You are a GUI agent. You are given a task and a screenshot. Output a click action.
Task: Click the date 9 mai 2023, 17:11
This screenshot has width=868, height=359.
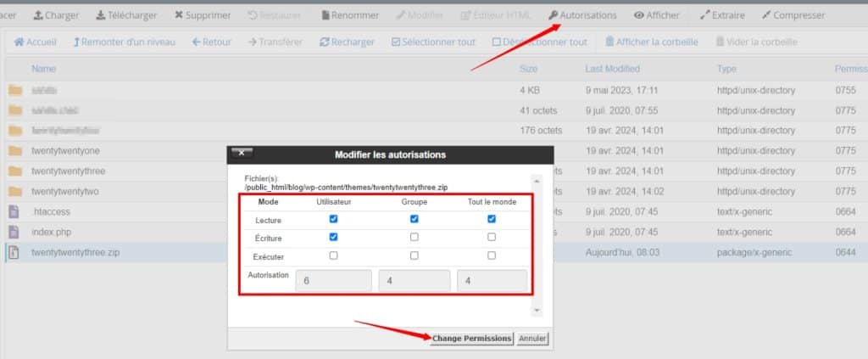click(x=621, y=90)
